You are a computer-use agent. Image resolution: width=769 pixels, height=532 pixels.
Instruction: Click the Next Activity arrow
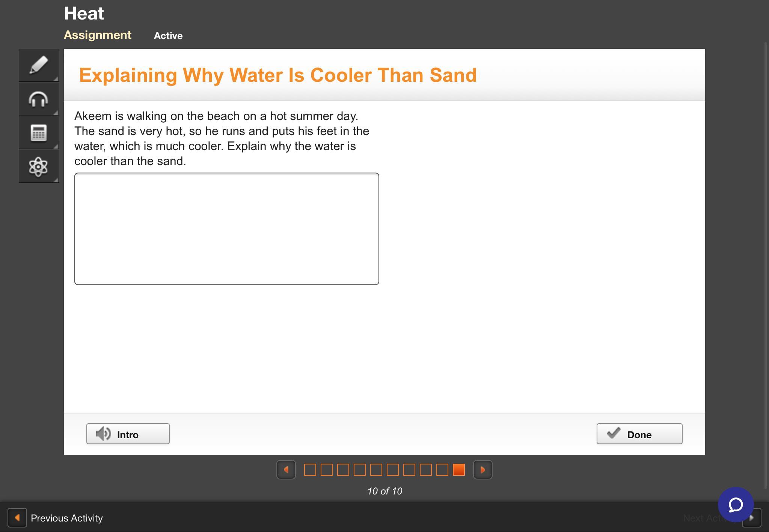coord(752,518)
